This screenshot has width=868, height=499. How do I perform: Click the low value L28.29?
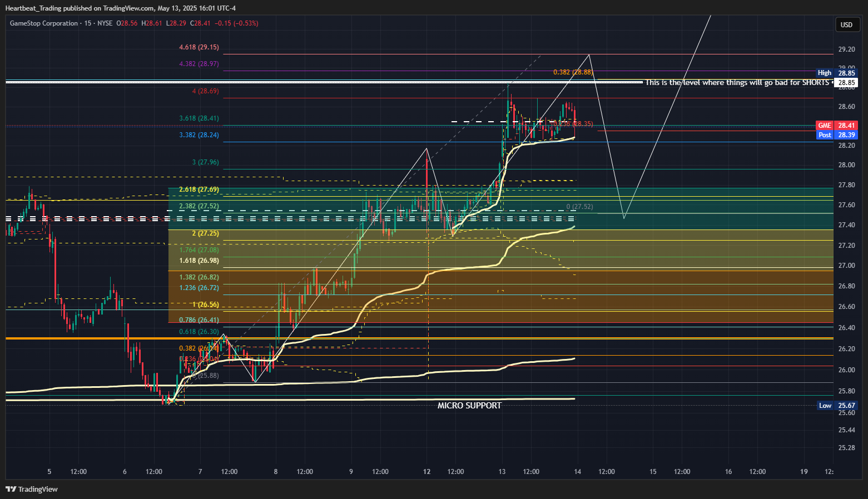click(x=176, y=23)
